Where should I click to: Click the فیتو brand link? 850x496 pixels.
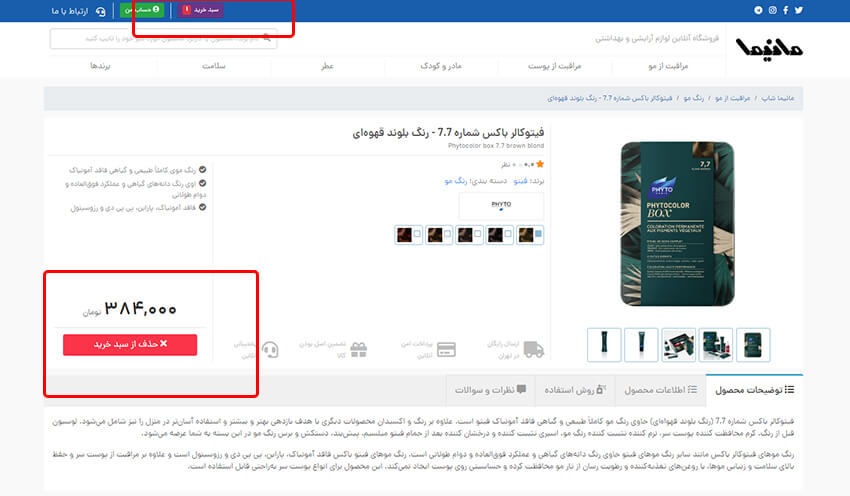click(x=520, y=181)
